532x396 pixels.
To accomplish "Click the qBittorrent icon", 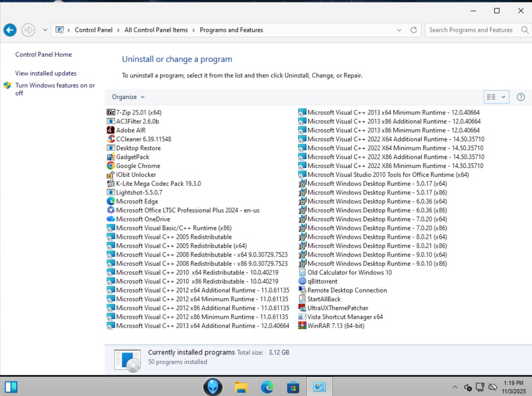I will [x=302, y=282].
